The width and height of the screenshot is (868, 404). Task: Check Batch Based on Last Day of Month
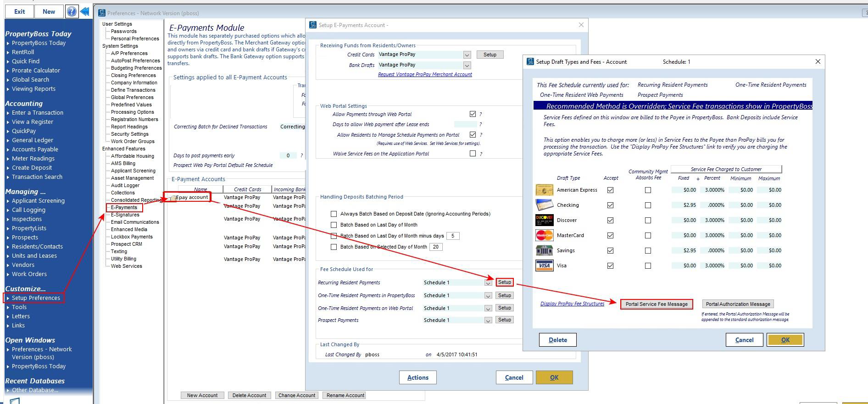pyautogui.click(x=334, y=225)
